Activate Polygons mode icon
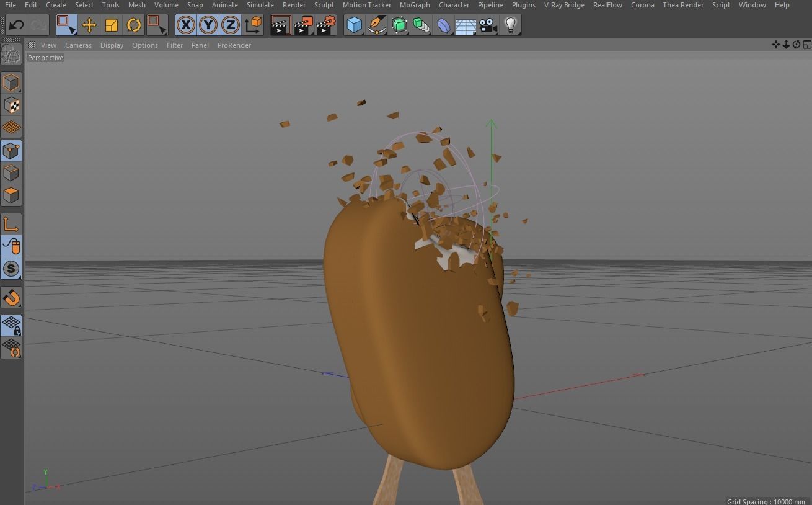 [x=11, y=195]
